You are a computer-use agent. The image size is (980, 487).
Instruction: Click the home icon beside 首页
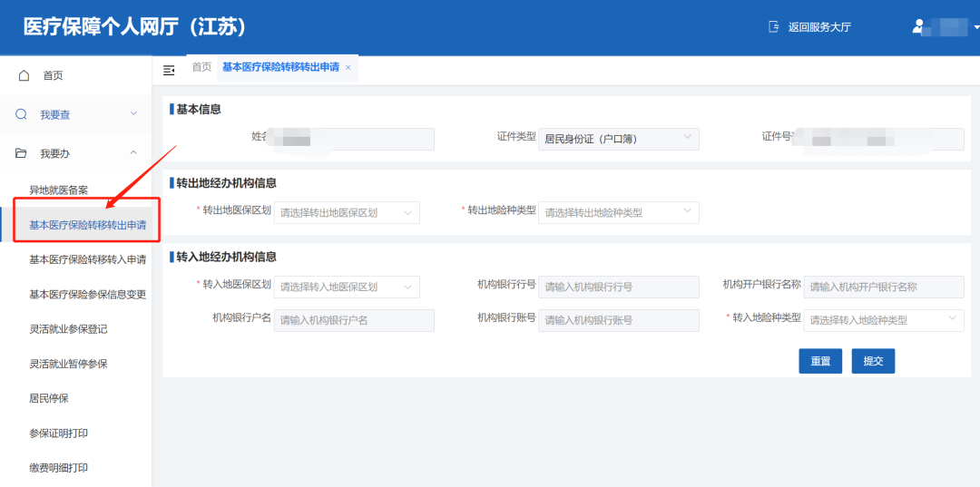point(24,75)
